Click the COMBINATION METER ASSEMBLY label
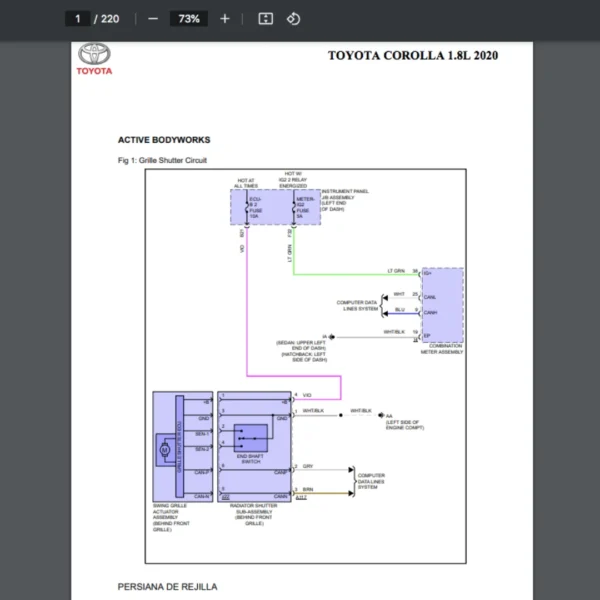600x600 pixels. pos(442,349)
